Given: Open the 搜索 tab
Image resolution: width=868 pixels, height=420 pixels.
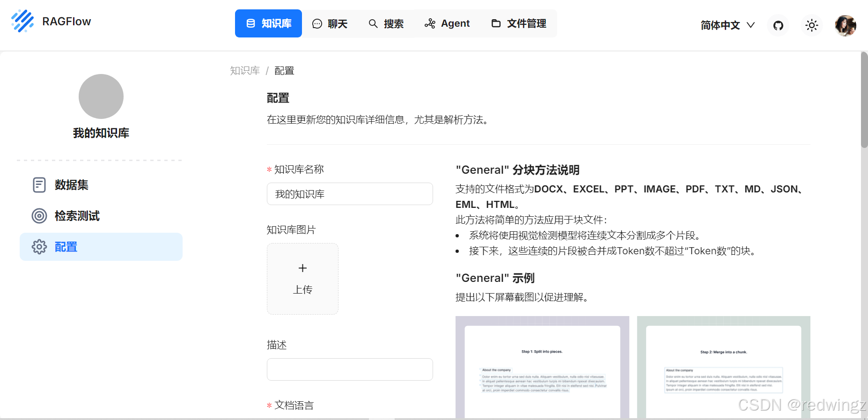Looking at the screenshot, I should [386, 23].
